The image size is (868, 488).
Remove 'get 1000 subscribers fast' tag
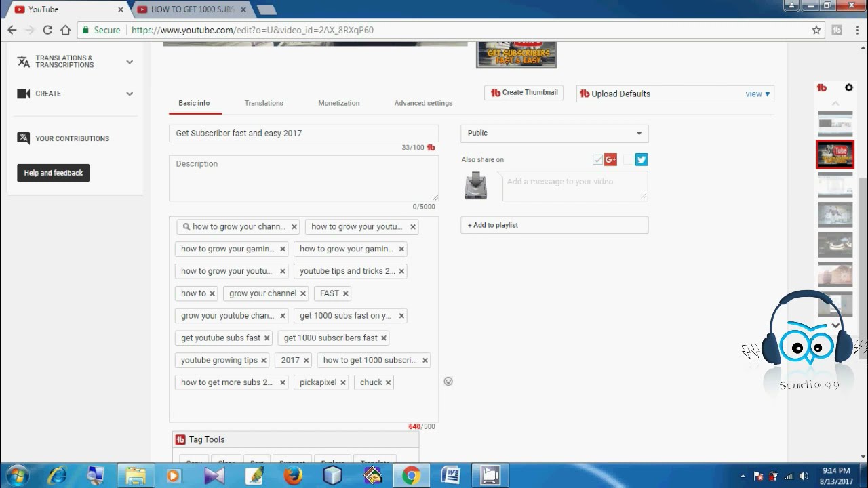tap(384, 338)
